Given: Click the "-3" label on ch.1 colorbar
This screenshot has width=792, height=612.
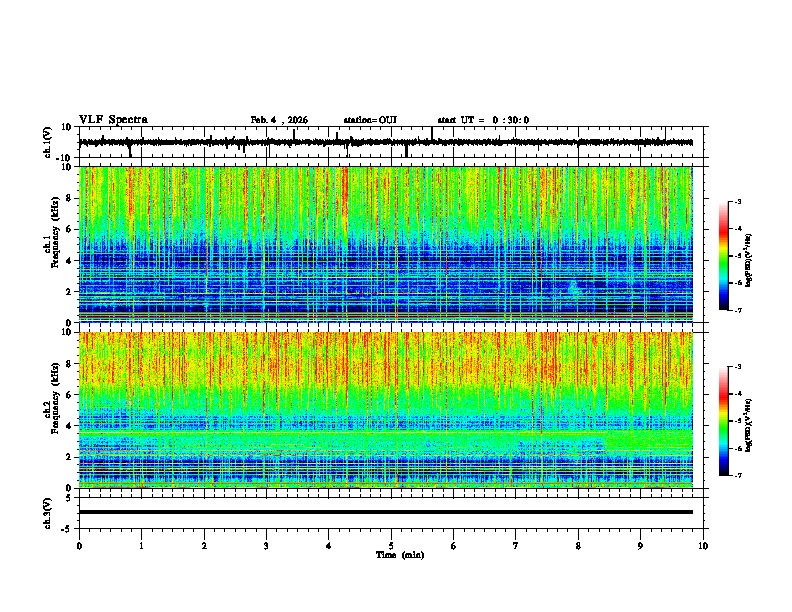Looking at the screenshot, I should point(738,201).
